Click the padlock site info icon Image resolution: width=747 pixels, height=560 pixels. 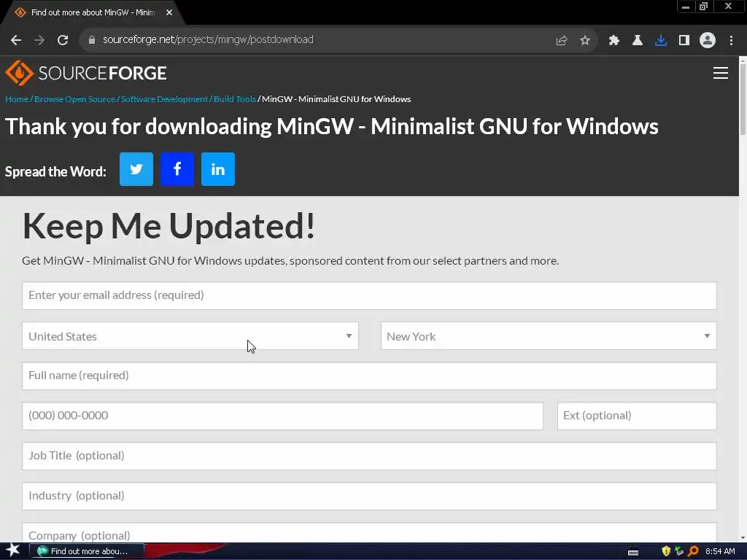[x=92, y=40]
